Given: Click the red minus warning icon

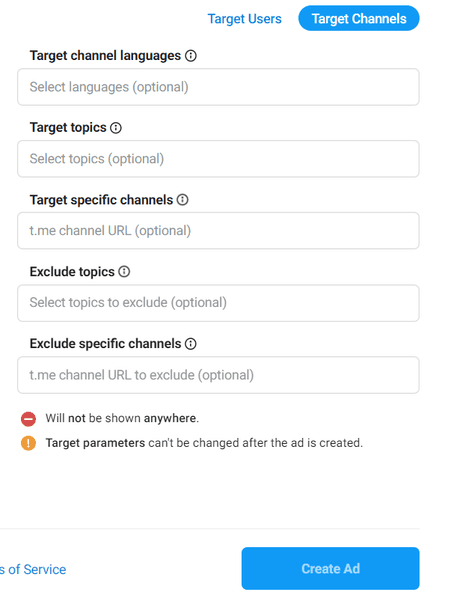Looking at the screenshot, I should click(x=28, y=419).
